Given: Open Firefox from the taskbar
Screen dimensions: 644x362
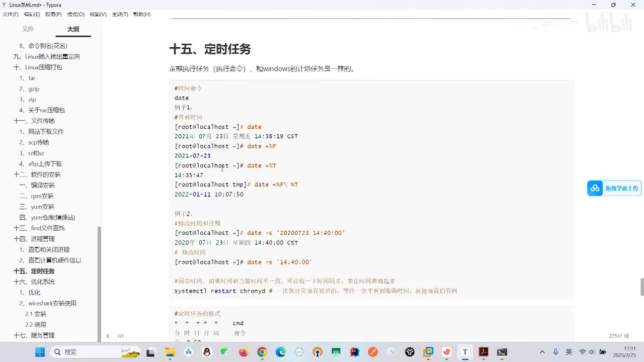Looking at the screenshot, I should point(244,352).
